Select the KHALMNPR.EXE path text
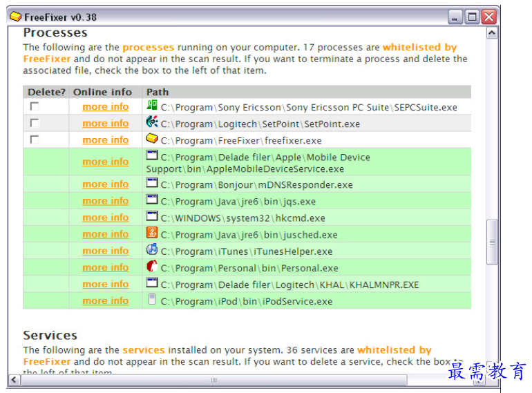 tap(289, 285)
